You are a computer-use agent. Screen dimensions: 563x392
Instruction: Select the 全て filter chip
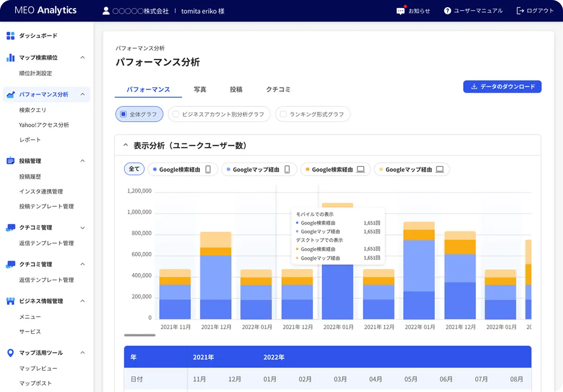pos(134,169)
